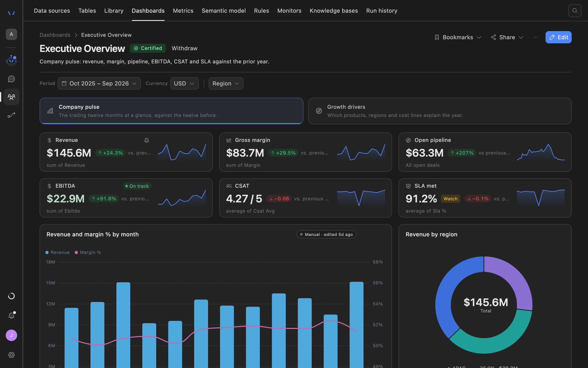Switch to the Metrics tab
The width and height of the screenshot is (588, 368).
(183, 11)
